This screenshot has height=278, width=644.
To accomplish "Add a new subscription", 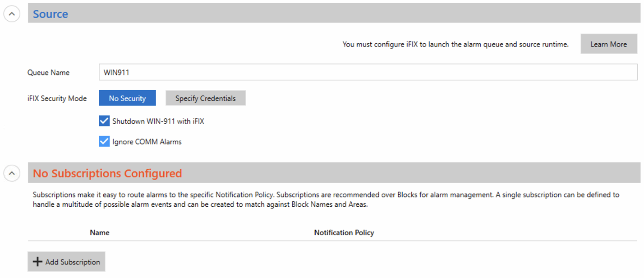I will coord(66,262).
